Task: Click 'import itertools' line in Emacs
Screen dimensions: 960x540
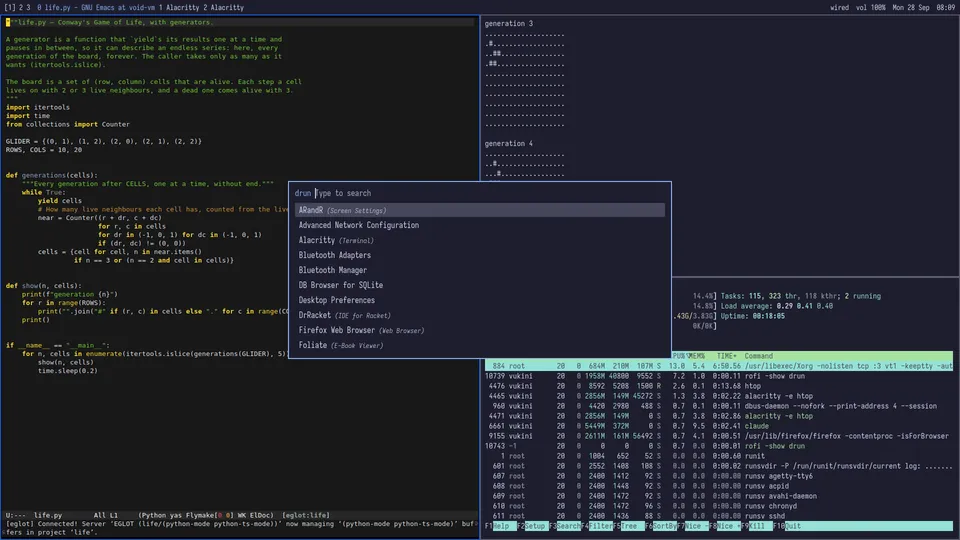Action: tap(38, 107)
